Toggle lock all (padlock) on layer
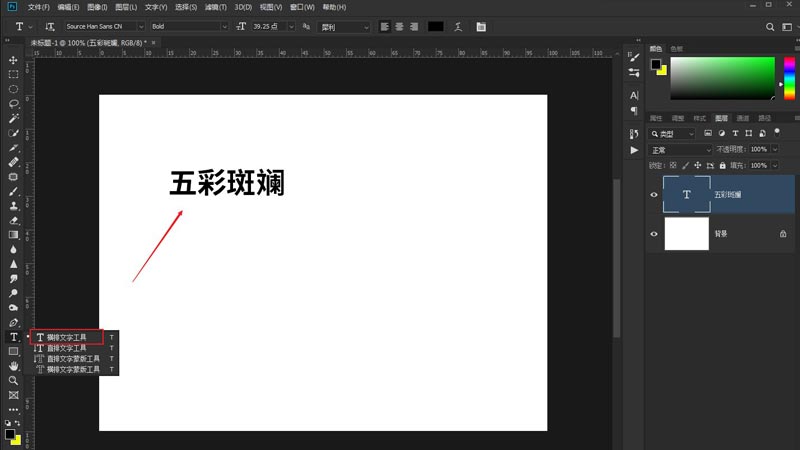This screenshot has width=800, height=450. click(722, 165)
